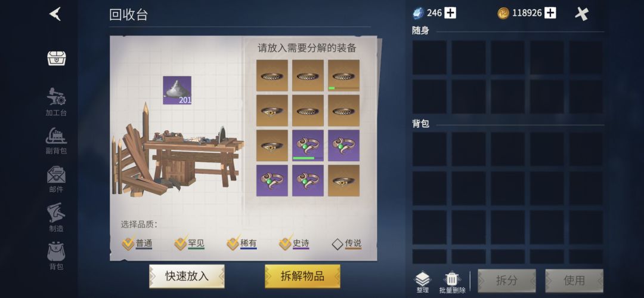644x298 pixels.
Task: Select the first gold ring item
Action: tap(272, 75)
